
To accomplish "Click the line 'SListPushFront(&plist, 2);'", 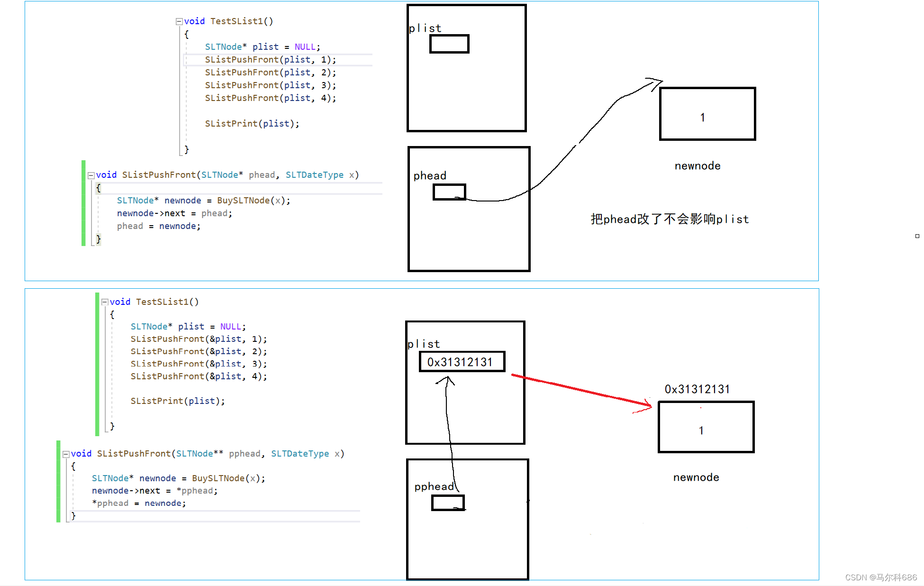I will click(x=199, y=351).
